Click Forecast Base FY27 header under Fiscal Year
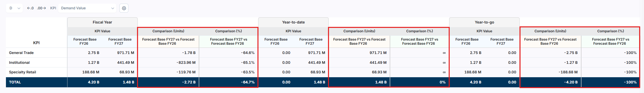The height and width of the screenshot is (93, 644). [120, 41]
